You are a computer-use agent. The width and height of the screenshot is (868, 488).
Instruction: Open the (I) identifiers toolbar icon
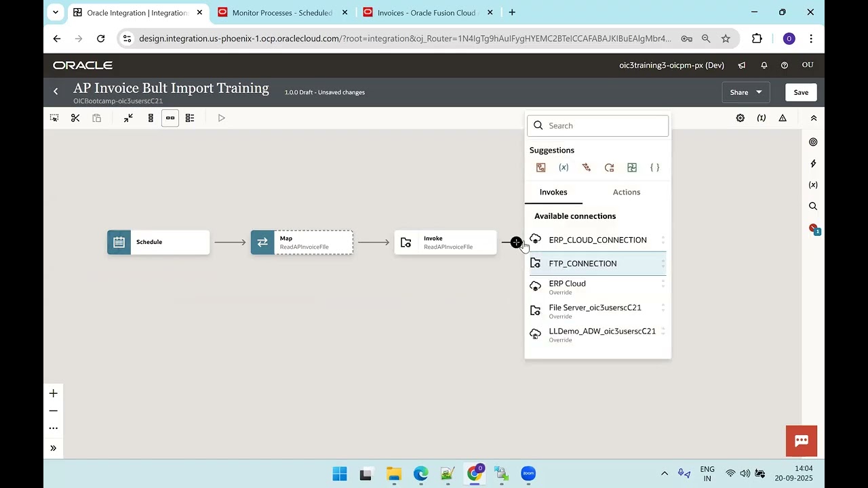coord(762,118)
